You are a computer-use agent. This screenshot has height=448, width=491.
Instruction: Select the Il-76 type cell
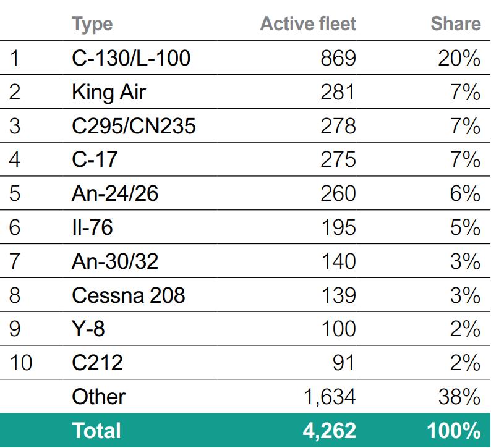[x=92, y=227]
